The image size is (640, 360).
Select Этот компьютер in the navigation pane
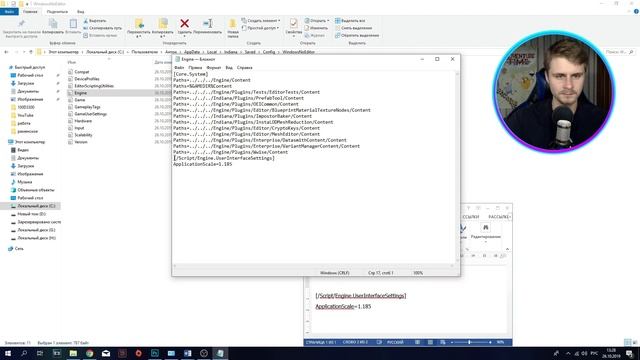click(30, 142)
